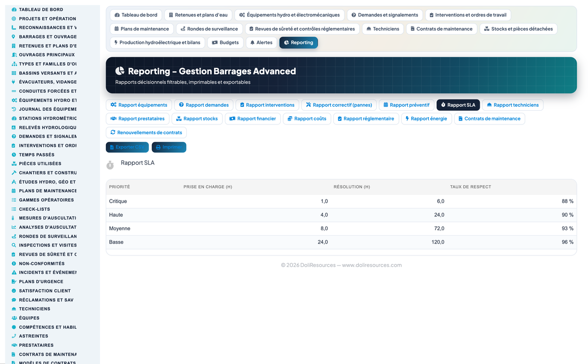Click the Imprimer button
Screen dimensions: 588x364
tap(169, 147)
